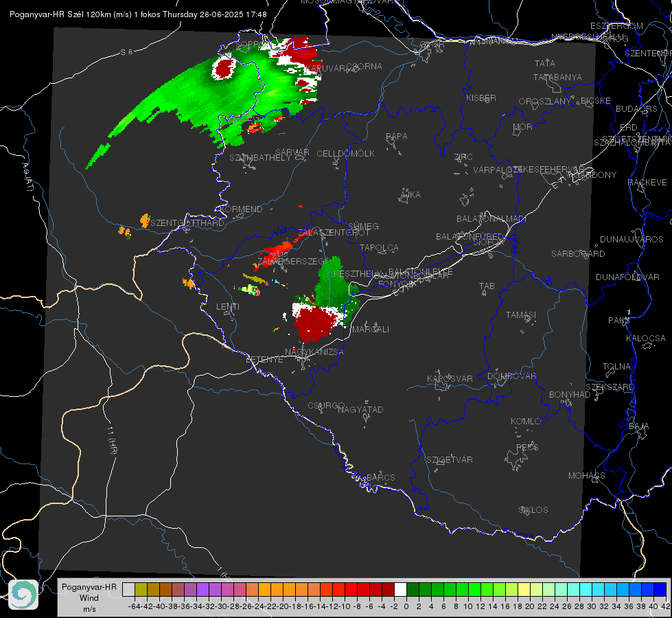
Task: Click the ZIRC city label
Action: [x=463, y=157]
